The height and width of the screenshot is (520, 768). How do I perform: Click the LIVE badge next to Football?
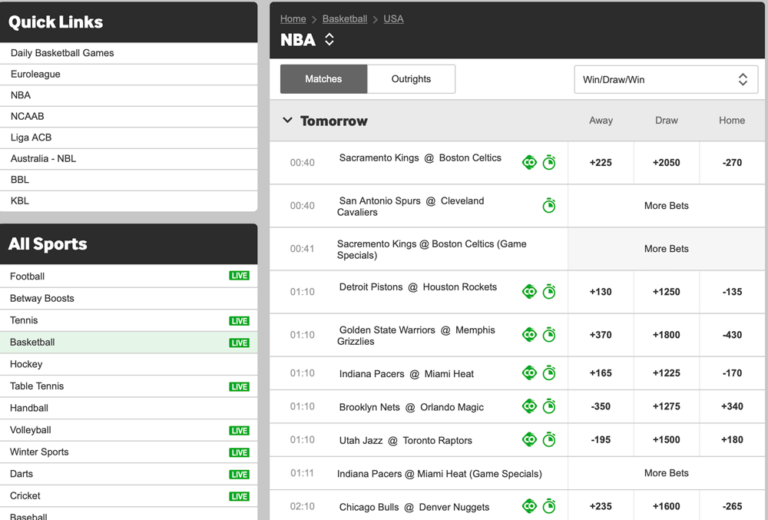(239, 276)
